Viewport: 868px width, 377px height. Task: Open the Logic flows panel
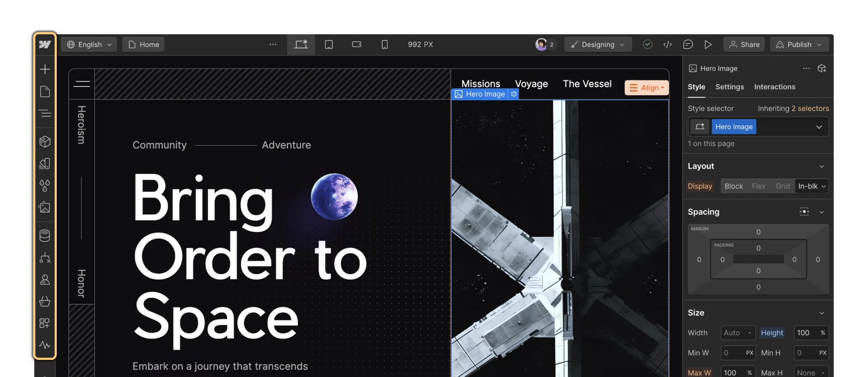(x=45, y=258)
